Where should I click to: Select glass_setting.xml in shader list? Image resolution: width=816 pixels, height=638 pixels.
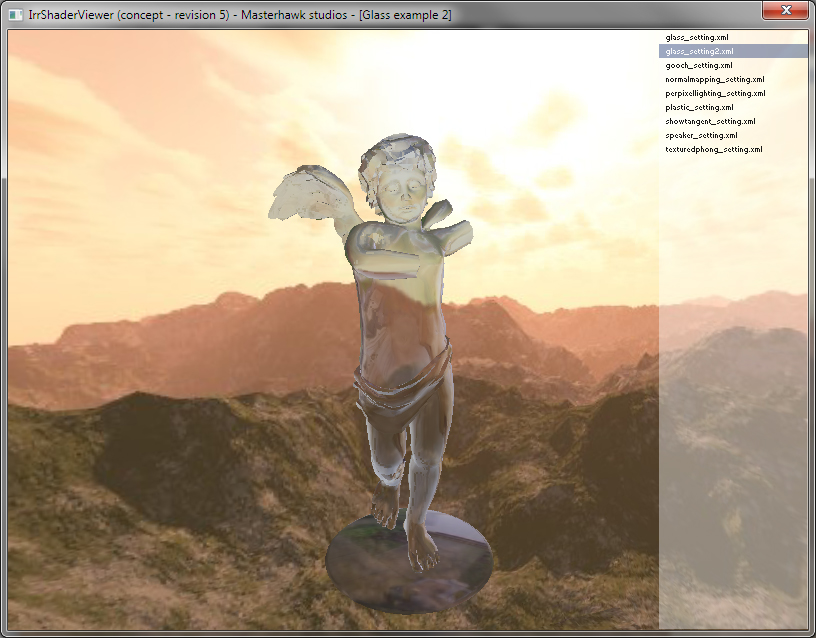[697, 37]
